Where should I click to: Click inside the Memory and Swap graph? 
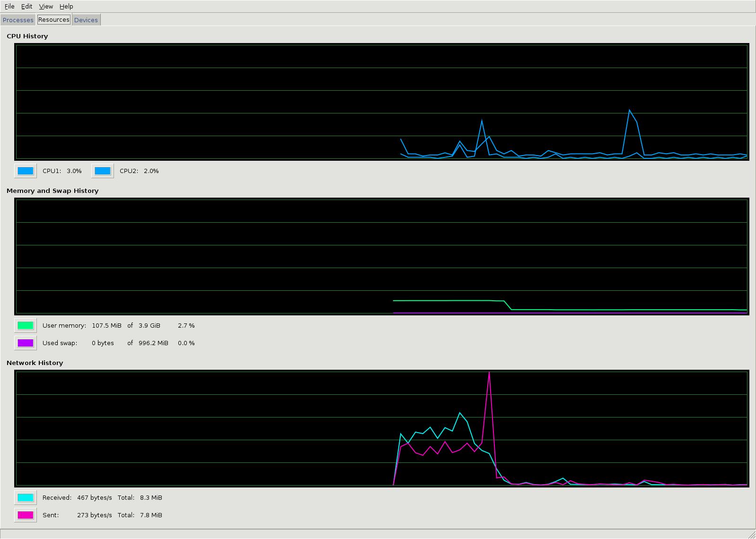coord(382,256)
